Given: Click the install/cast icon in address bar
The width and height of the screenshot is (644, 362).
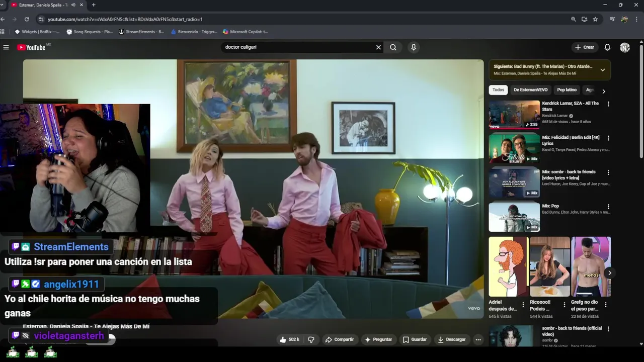Looking at the screenshot, I should click(584, 19).
